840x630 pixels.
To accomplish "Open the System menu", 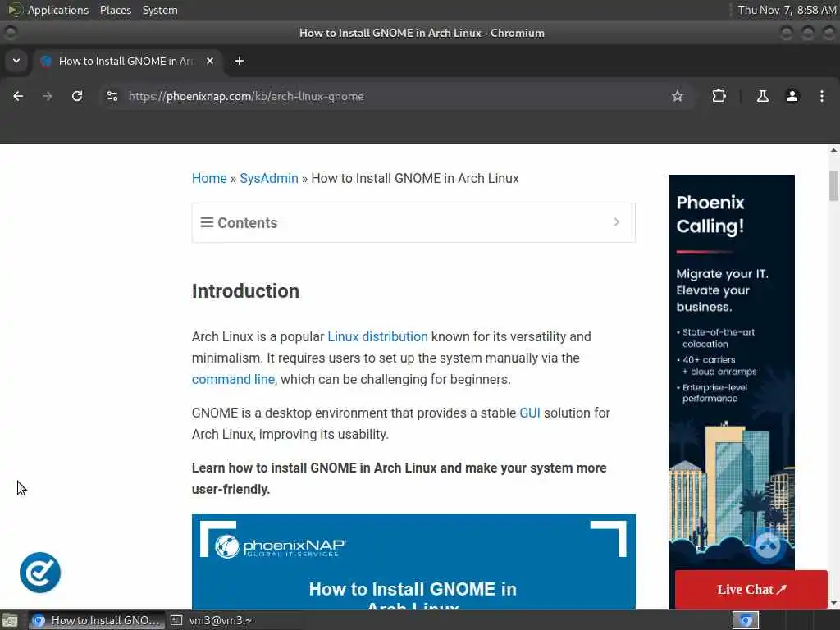I will click(160, 10).
